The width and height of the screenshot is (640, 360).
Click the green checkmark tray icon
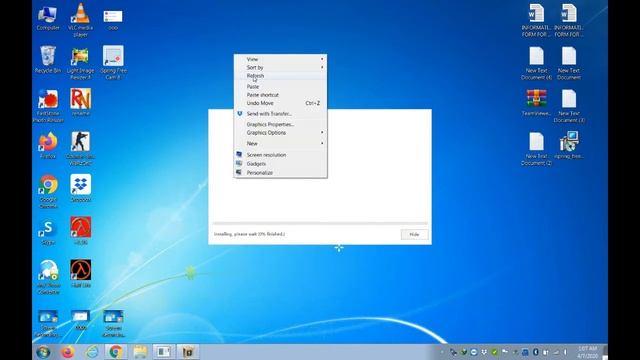tap(494, 352)
